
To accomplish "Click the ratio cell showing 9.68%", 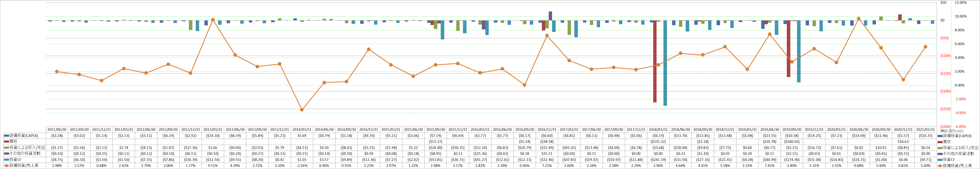I will tap(858, 166).
